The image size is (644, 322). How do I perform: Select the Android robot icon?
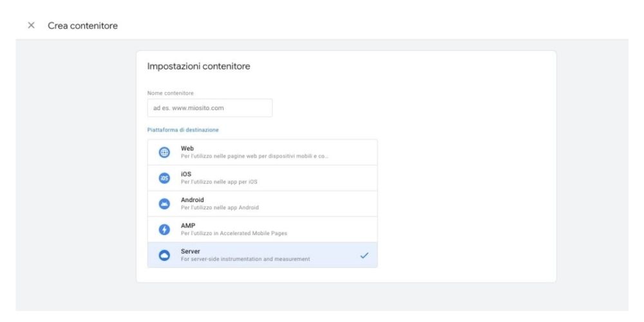coord(164,204)
